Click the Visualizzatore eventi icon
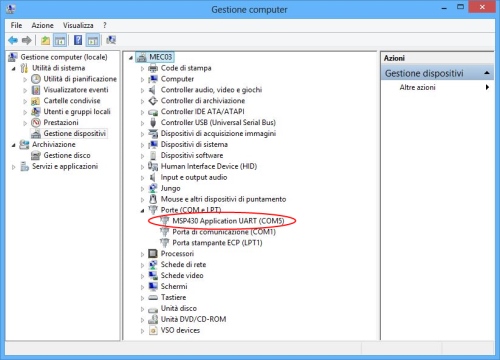The width and height of the screenshot is (500, 360). pos(36,90)
